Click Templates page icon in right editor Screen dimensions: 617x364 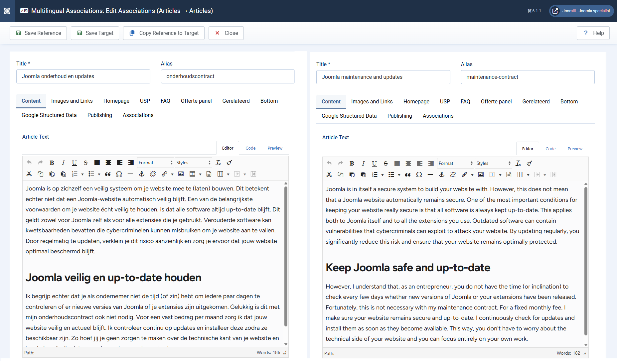pyautogui.click(x=509, y=175)
